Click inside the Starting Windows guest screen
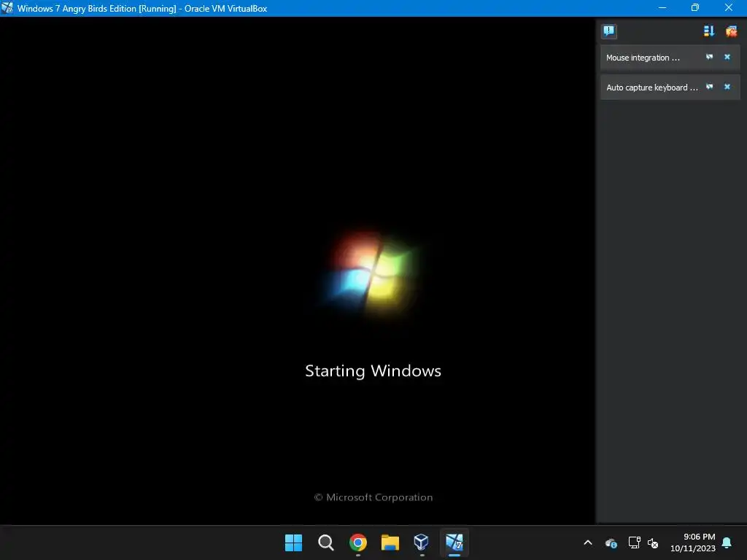747x560 pixels. (298, 271)
